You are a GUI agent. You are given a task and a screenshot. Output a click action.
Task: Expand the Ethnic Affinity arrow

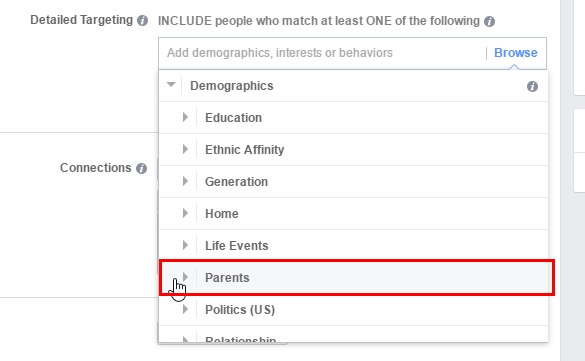(185, 149)
